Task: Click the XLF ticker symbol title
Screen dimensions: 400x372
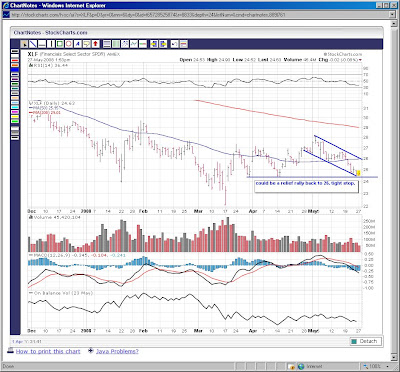Action: (x=33, y=54)
